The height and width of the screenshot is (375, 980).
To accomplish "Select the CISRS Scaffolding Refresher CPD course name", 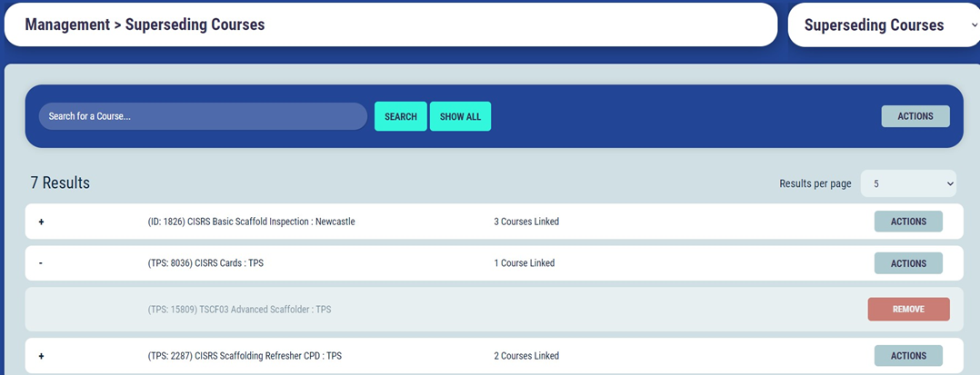I will coord(245,356).
